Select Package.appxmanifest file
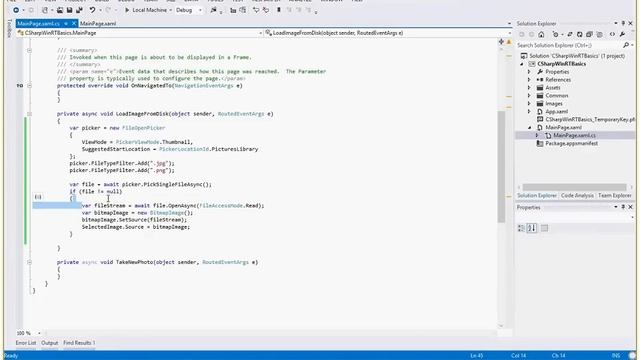This screenshot has height=360, width=640. pos(571,144)
